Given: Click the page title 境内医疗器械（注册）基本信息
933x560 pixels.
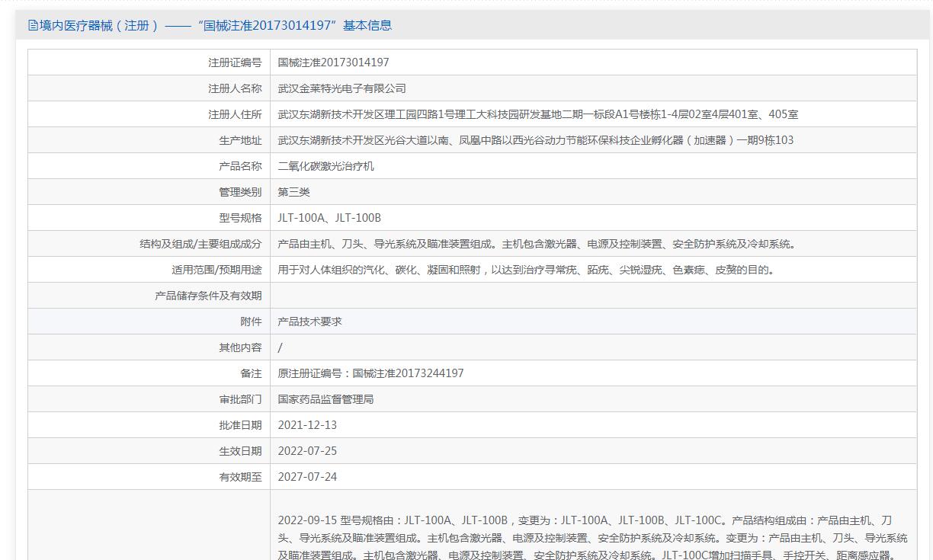Looking at the screenshot, I should (x=216, y=25).
